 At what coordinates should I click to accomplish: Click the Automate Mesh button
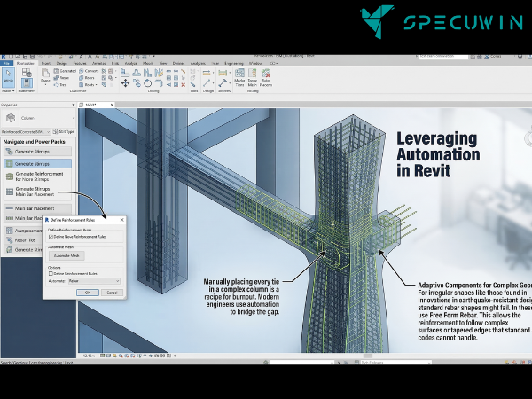68,255
